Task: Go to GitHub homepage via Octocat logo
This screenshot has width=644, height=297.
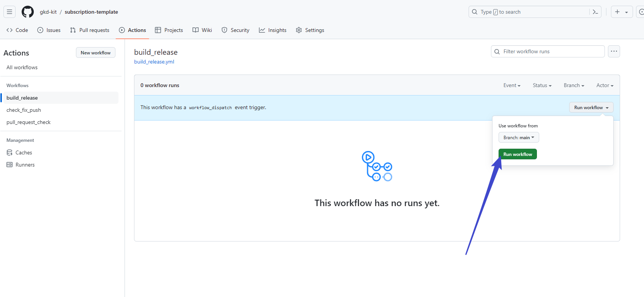Action: coord(28,12)
